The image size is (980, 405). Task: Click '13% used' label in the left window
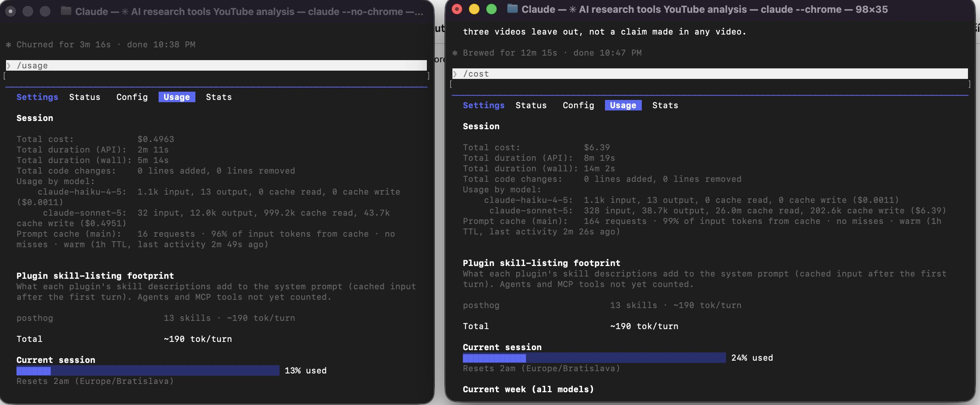[x=305, y=371]
